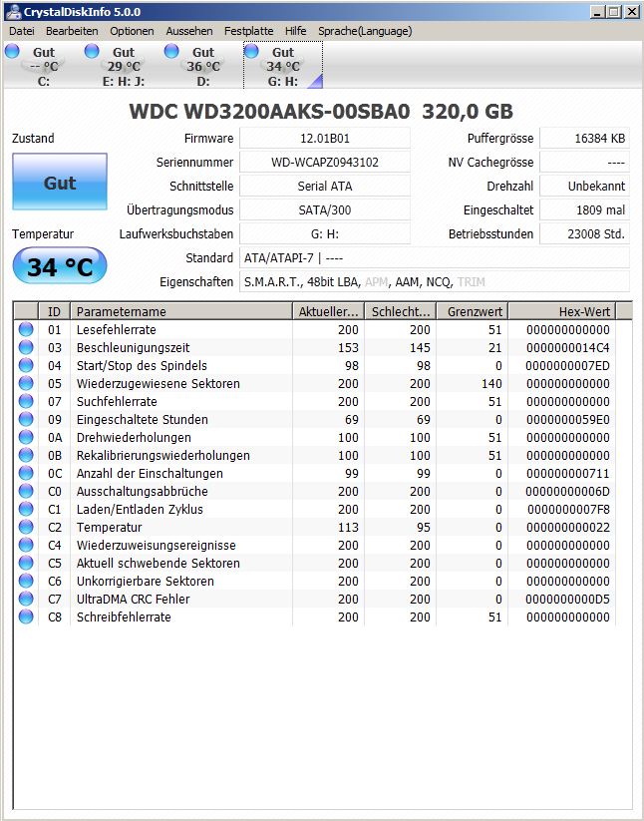Select the UltraDMA CRC Fehler parameter name

(133, 599)
